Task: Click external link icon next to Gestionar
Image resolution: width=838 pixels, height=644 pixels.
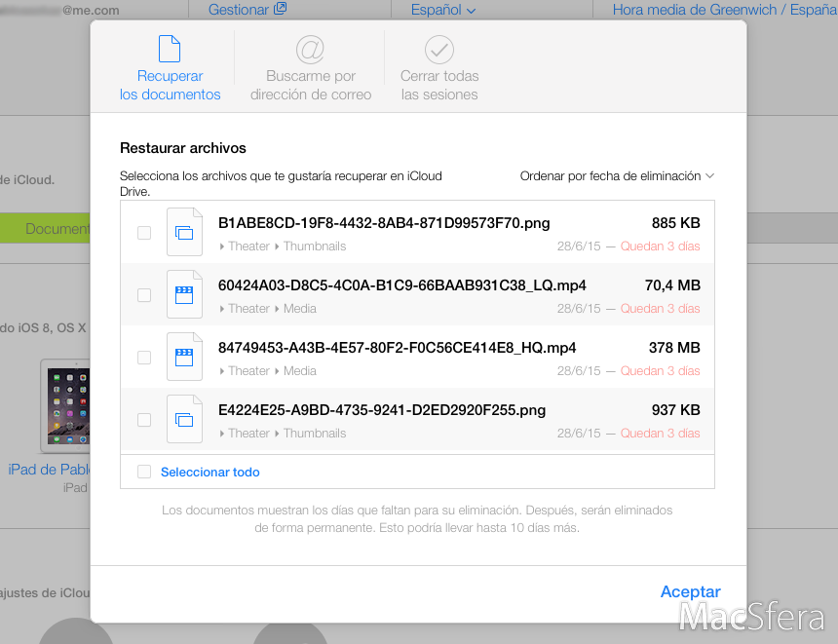Action: (281, 10)
